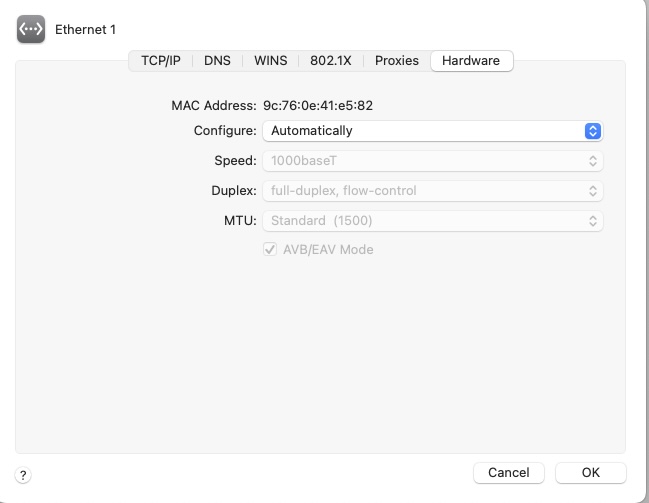Click the Ethernet 1 network icon
This screenshot has height=503, width=649.
(x=31, y=30)
